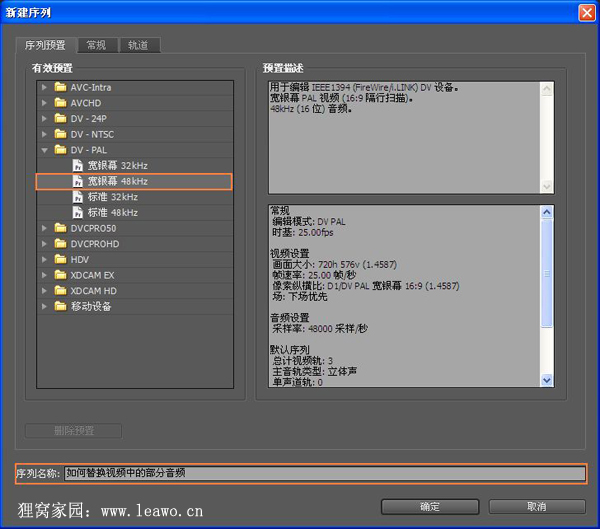
Task: Click the preset description scroll-down arrow
Action: tap(547, 186)
